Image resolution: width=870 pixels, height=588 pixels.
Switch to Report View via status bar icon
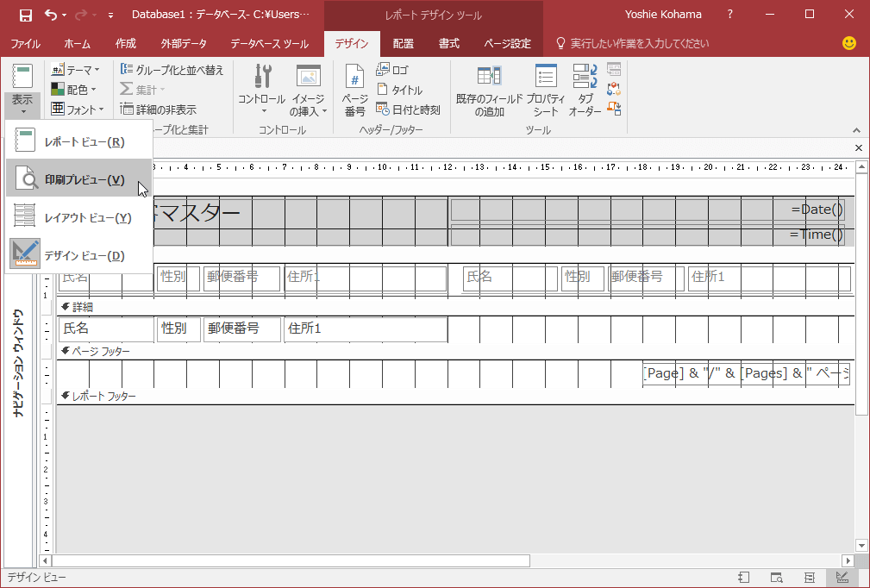(744, 578)
